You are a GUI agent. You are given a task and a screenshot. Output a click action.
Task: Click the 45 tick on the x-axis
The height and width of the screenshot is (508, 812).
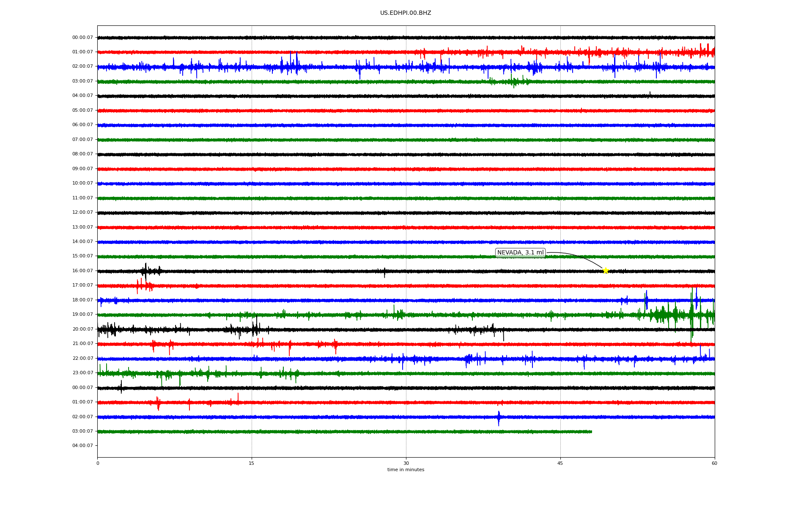click(x=560, y=464)
